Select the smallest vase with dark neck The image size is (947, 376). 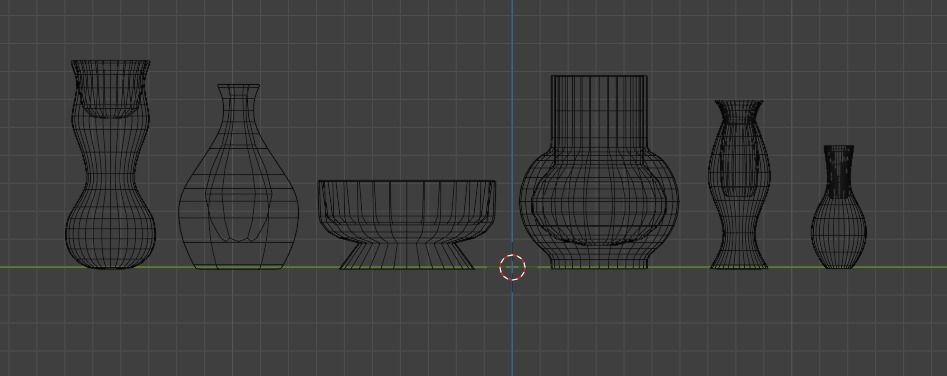tap(839, 206)
